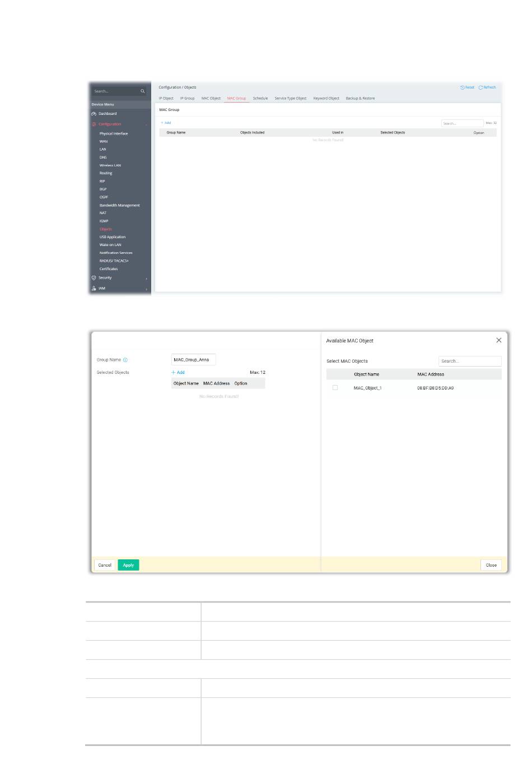Switch to the Schedule tab
Viewport: 532px width, 783px height.
(x=260, y=98)
